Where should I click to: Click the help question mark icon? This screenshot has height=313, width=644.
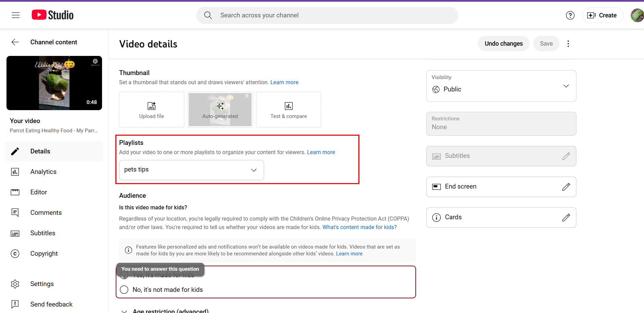click(x=570, y=15)
